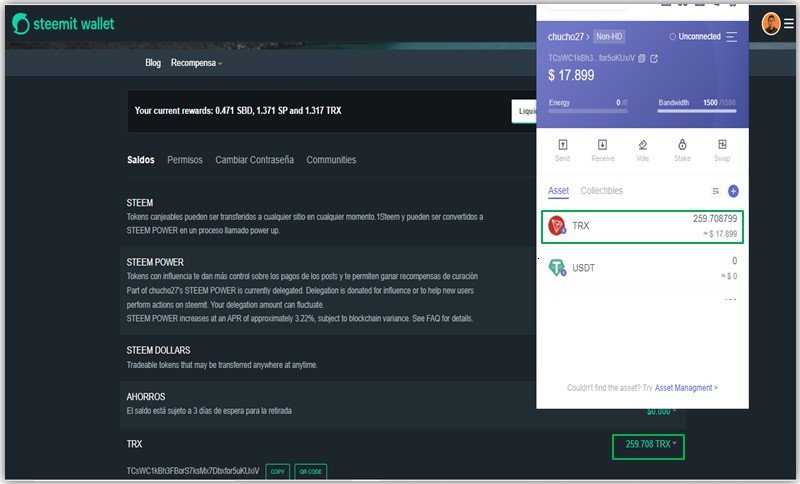Open the user avatar profile picture
Image resolution: width=800 pixels, height=484 pixels.
(771, 23)
